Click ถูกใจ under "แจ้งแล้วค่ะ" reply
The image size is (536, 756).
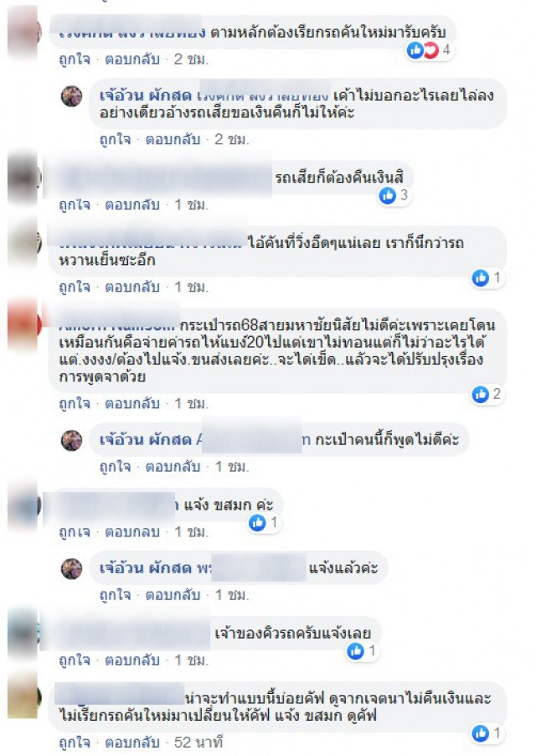pos(115,595)
